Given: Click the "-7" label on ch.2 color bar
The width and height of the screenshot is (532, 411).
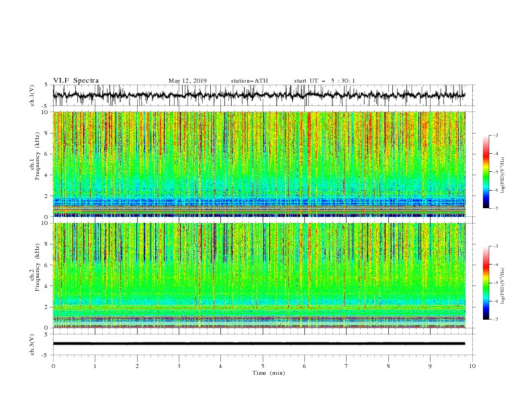Looking at the screenshot, I should 495,319.
